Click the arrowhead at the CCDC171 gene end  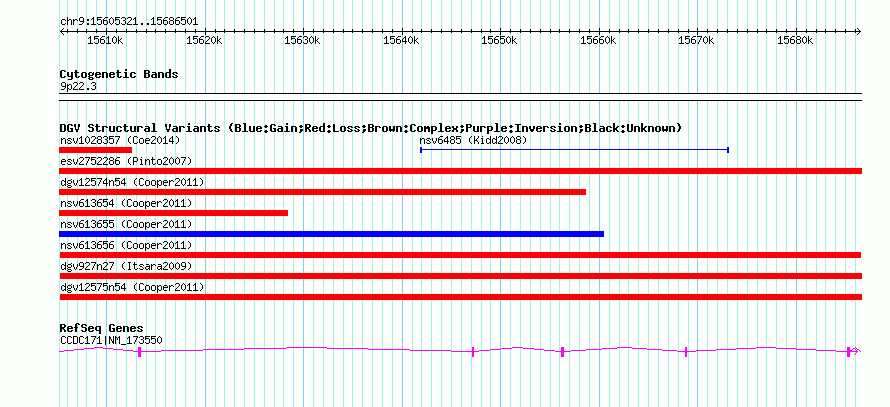click(x=857, y=351)
